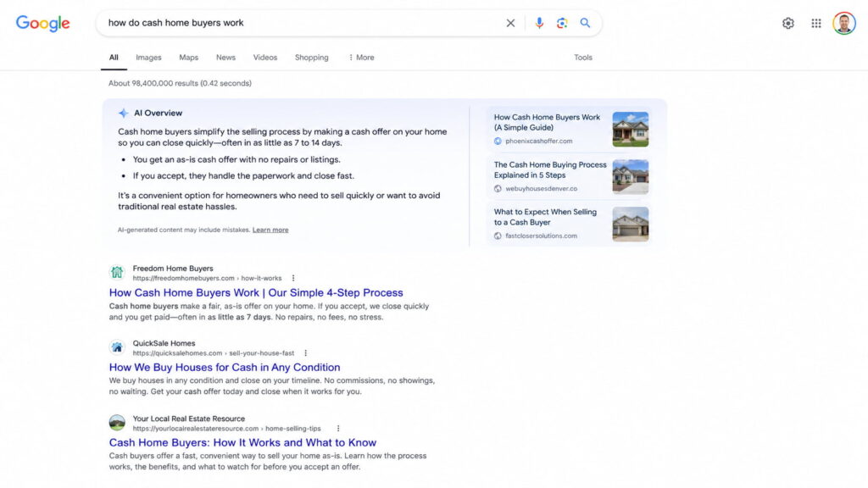Click the freedomhomebuyers.com how-it-works URL
Viewport: 868px width, 488px height.
(x=207, y=278)
